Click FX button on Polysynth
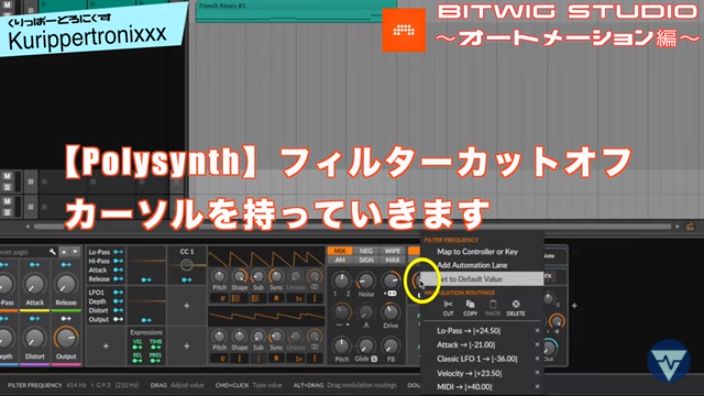The image size is (704, 396). [x=547, y=276]
